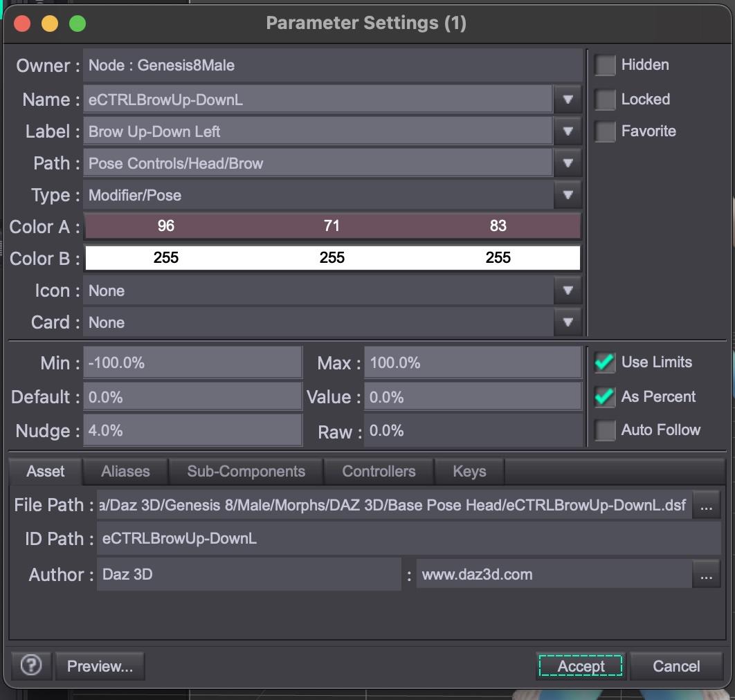Open the Icon dropdown list
The image size is (735, 700).
click(x=568, y=291)
